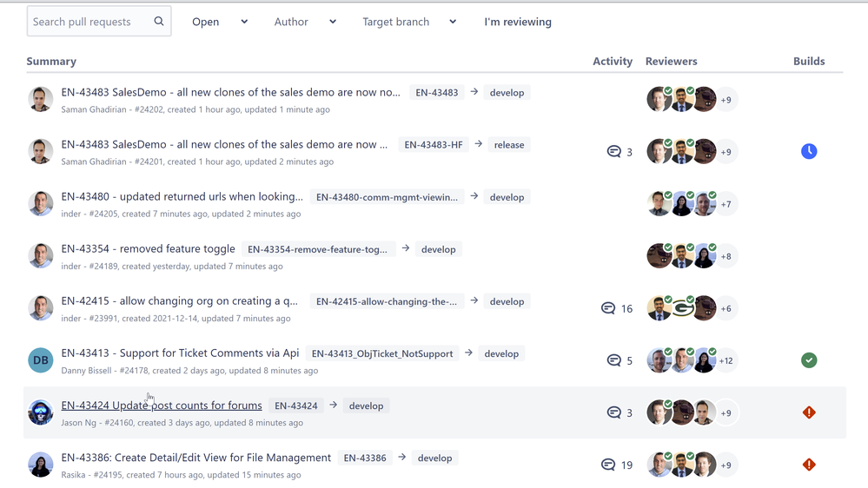This screenshot has width=868, height=488.
Task: Click the Activity column header
Action: point(613,62)
